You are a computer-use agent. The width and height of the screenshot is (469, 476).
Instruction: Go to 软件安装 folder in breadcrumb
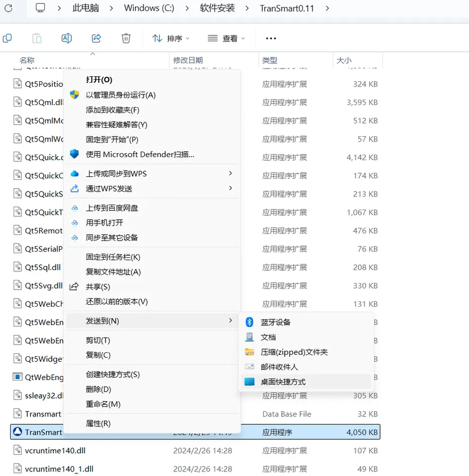pyautogui.click(x=217, y=8)
